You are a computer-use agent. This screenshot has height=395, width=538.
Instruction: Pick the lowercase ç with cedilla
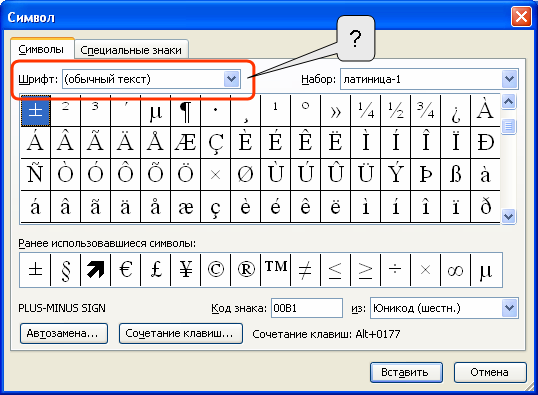pyautogui.click(x=216, y=207)
